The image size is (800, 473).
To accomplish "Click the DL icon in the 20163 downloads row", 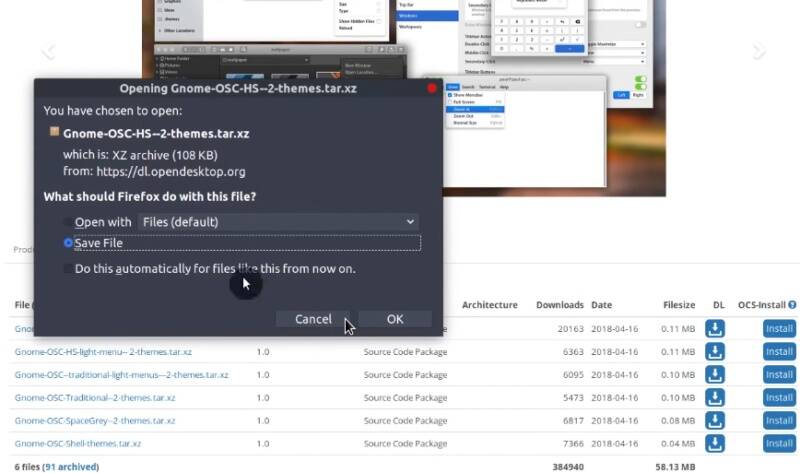I will [715, 329].
